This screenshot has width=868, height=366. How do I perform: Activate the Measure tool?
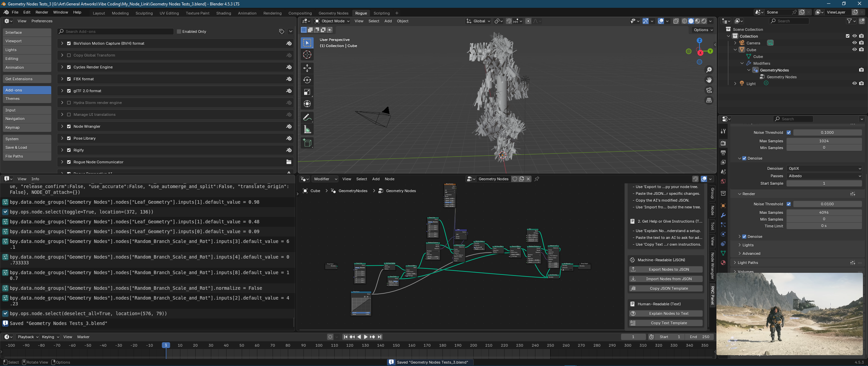coord(307,130)
